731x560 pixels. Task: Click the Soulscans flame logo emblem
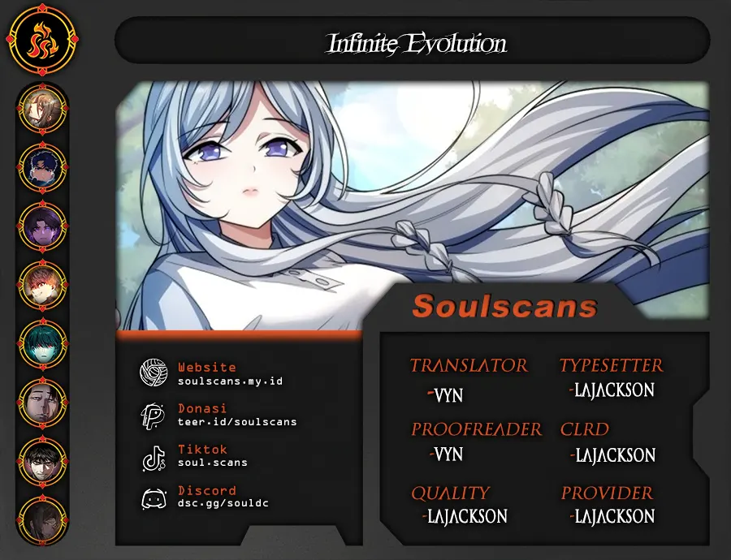tap(42, 40)
